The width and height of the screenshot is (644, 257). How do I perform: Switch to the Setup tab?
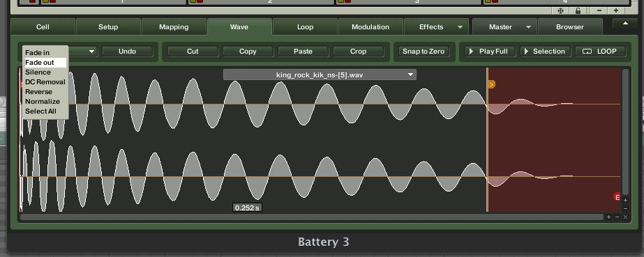(108, 27)
